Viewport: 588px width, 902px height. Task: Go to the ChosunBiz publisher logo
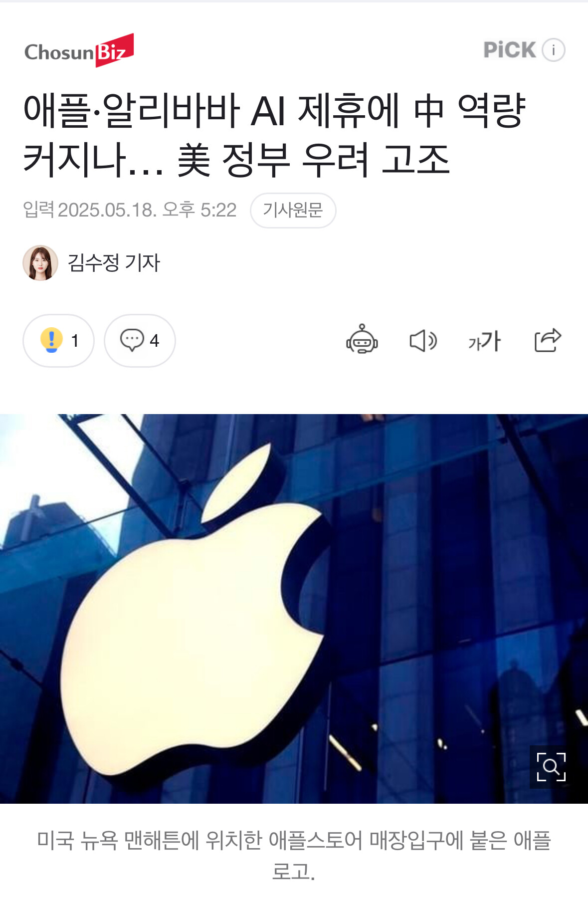coord(79,50)
